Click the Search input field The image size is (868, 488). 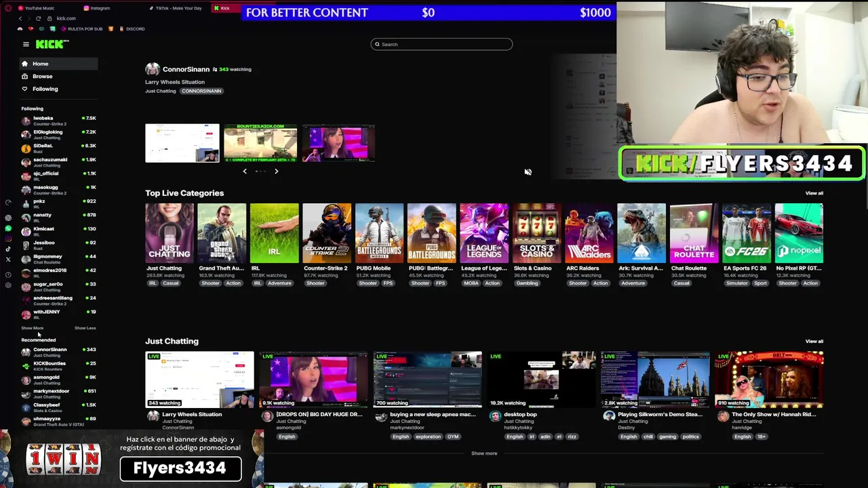click(441, 44)
